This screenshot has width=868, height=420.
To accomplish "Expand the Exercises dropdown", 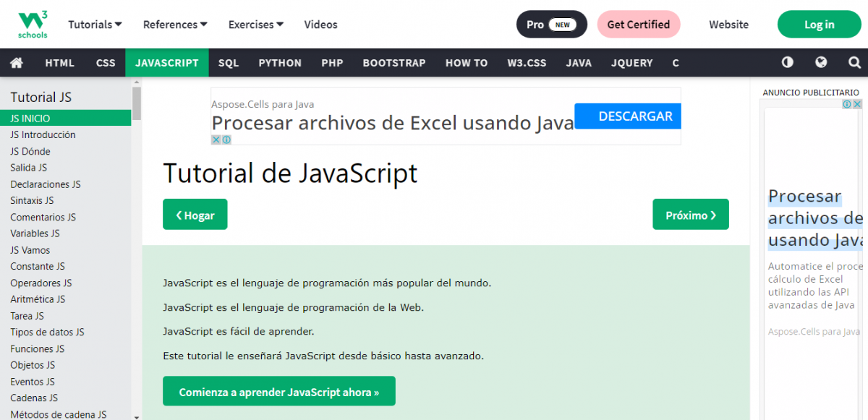I will click(x=255, y=25).
